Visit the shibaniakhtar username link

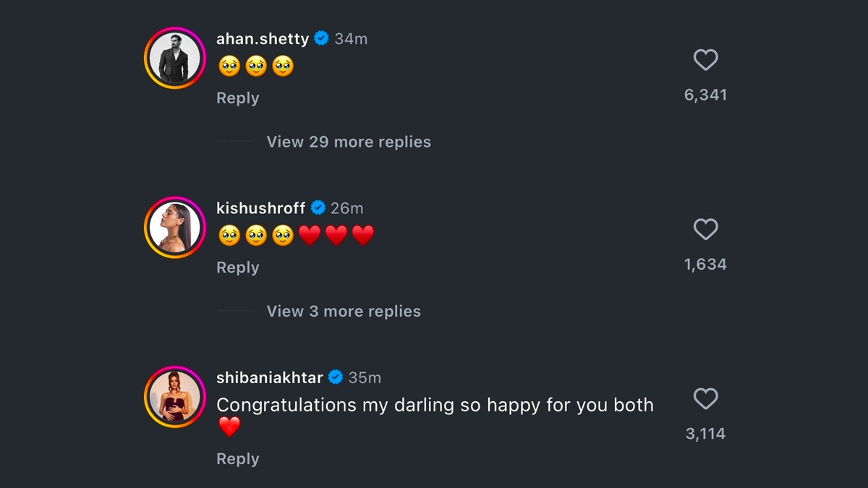tap(270, 377)
